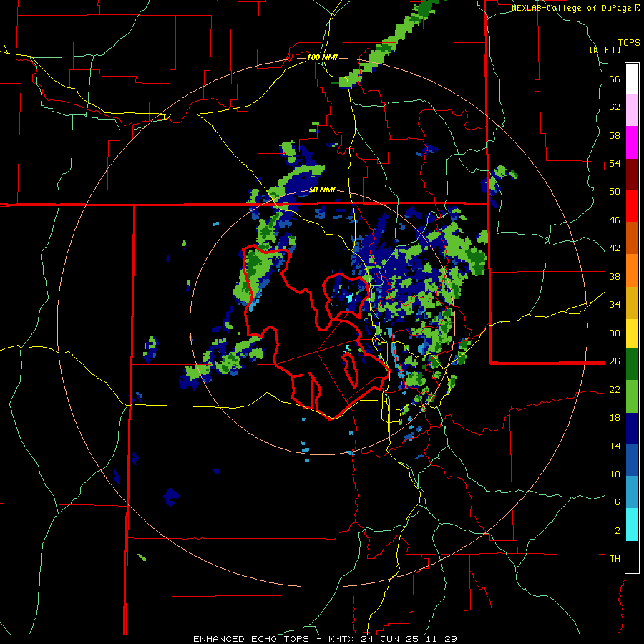Click the dark red 50-54 kft swatch
Viewport: 644px width, 644px height.
pyautogui.click(x=632, y=175)
